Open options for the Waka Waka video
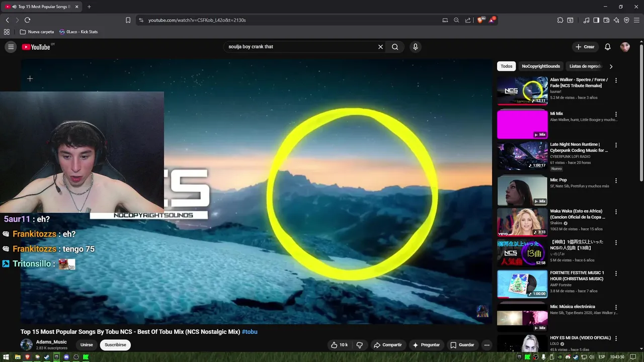644x362 pixels. point(616,212)
